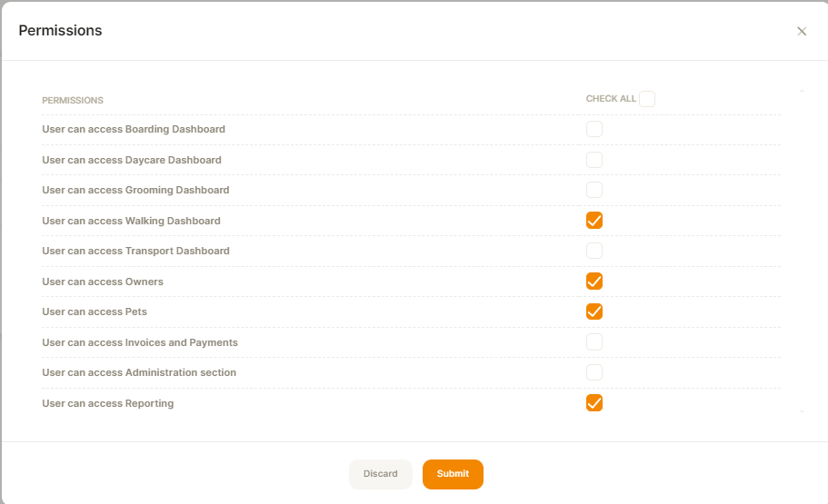
Task: Submit the permissions changes
Action: click(x=453, y=474)
